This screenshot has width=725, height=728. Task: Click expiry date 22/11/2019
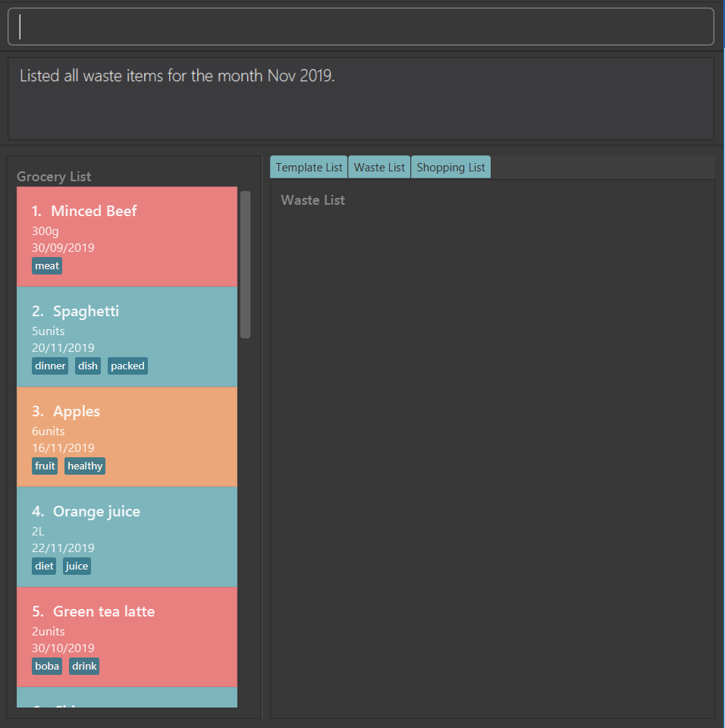point(63,548)
